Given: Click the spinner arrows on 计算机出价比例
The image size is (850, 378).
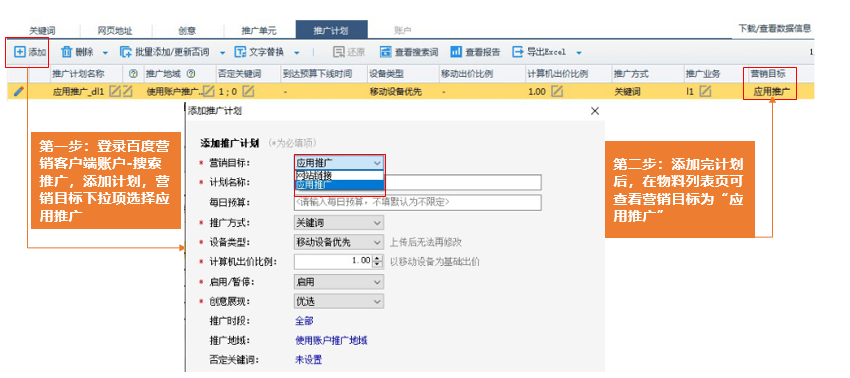Looking at the screenshot, I should click(378, 261).
